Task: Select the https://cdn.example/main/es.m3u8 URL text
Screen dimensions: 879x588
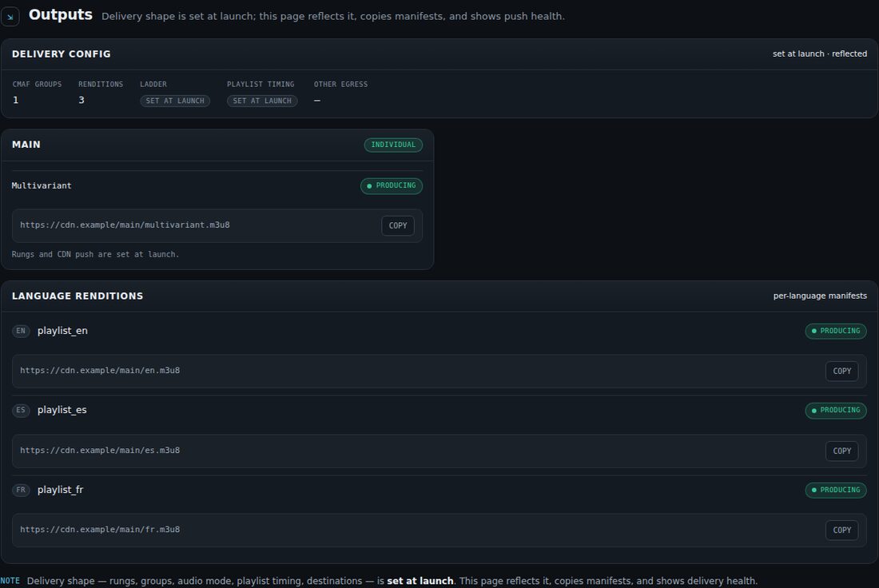Action: [x=100, y=450]
